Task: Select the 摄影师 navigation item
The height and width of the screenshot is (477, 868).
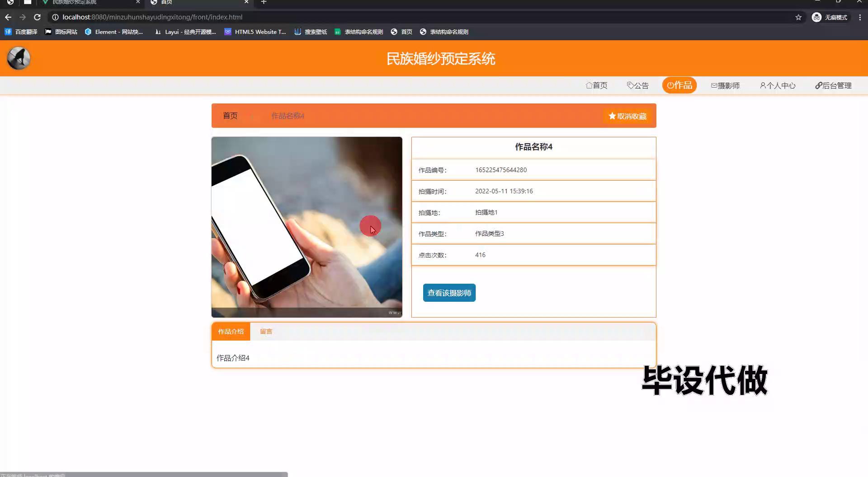Action: tap(725, 85)
